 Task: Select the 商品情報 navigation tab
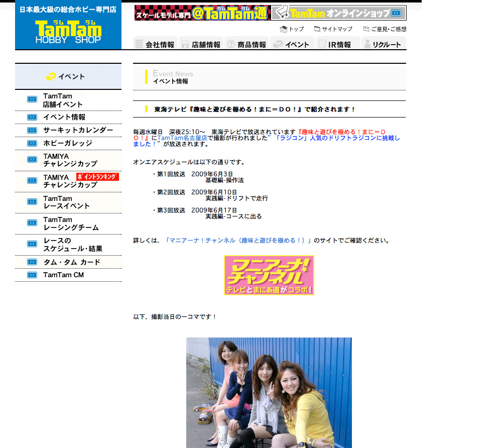(247, 44)
